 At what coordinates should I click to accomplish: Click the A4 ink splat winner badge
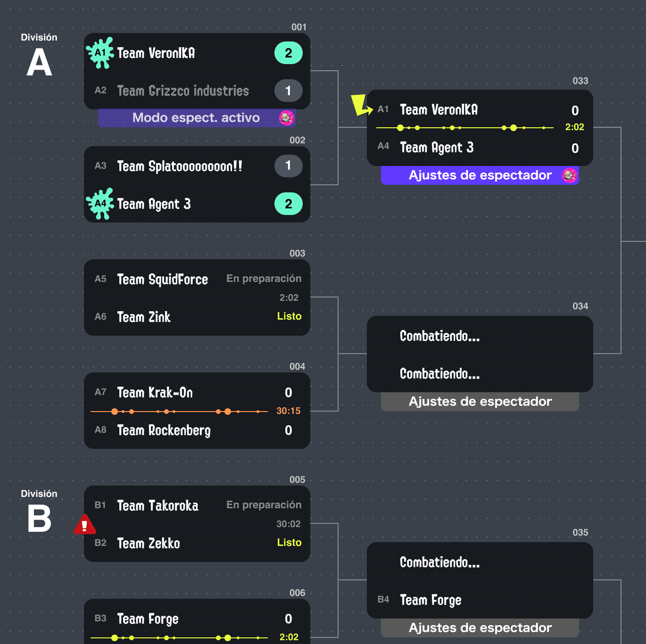[100, 204]
